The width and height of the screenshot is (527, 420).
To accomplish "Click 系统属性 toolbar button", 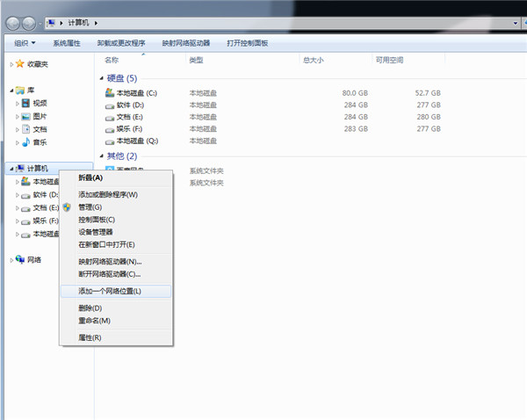I will click(x=67, y=42).
